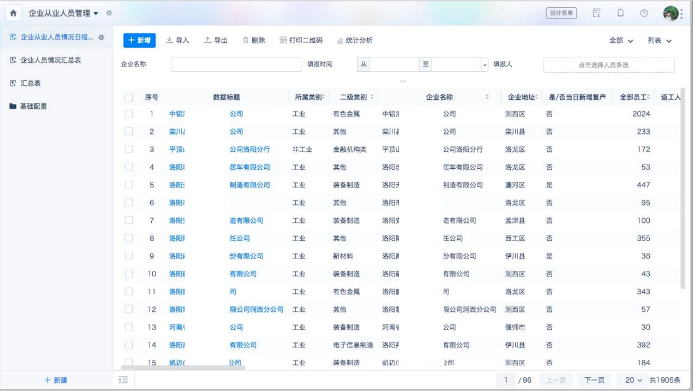Open the help question-mark icon
Viewport: 693px width, 391px height.
[644, 13]
